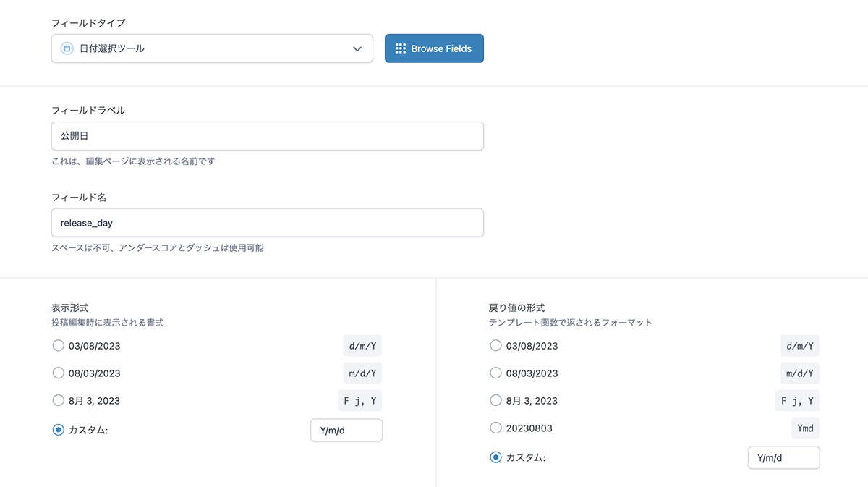This screenshot has height=487, width=868.
Task: Click custom return format text box
Action: pyautogui.click(x=783, y=458)
